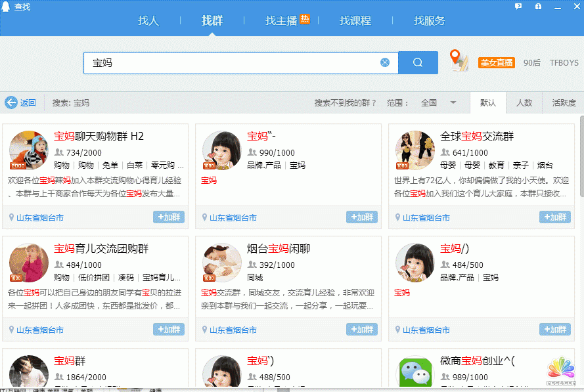Sort results by 活跃度

point(564,102)
